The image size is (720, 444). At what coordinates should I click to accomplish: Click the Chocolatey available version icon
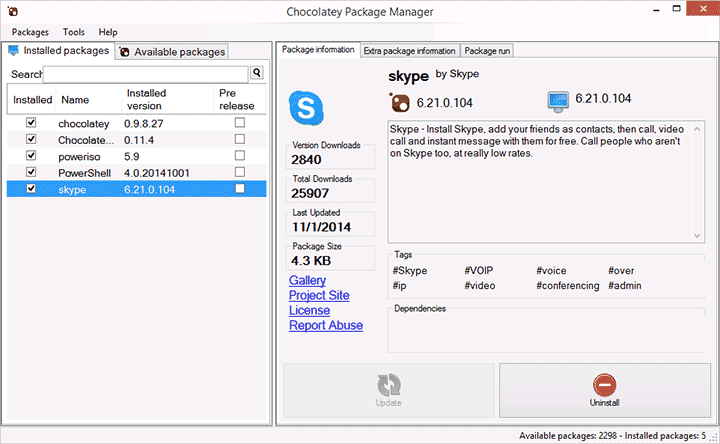[399, 103]
